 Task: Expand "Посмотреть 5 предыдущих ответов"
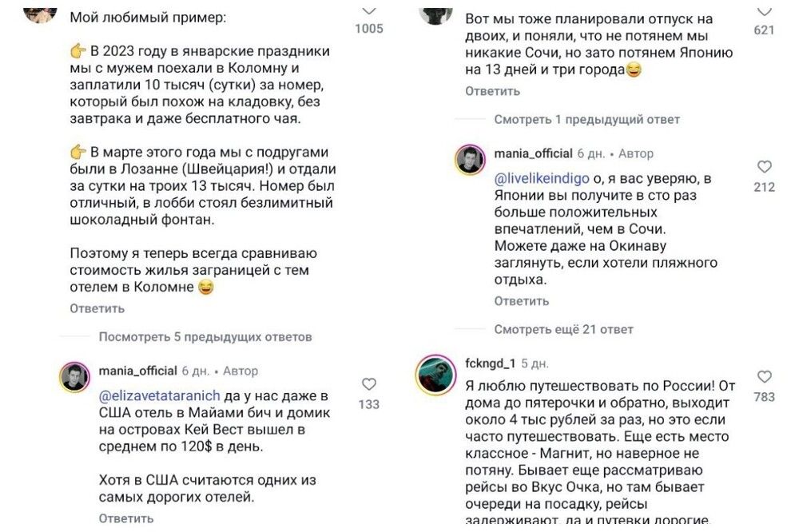pos(205,337)
